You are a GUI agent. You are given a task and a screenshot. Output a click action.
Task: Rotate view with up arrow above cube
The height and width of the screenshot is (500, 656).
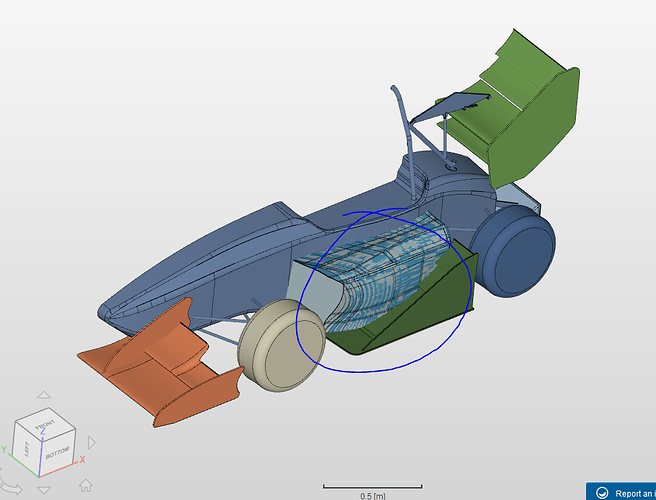point(44,395)
